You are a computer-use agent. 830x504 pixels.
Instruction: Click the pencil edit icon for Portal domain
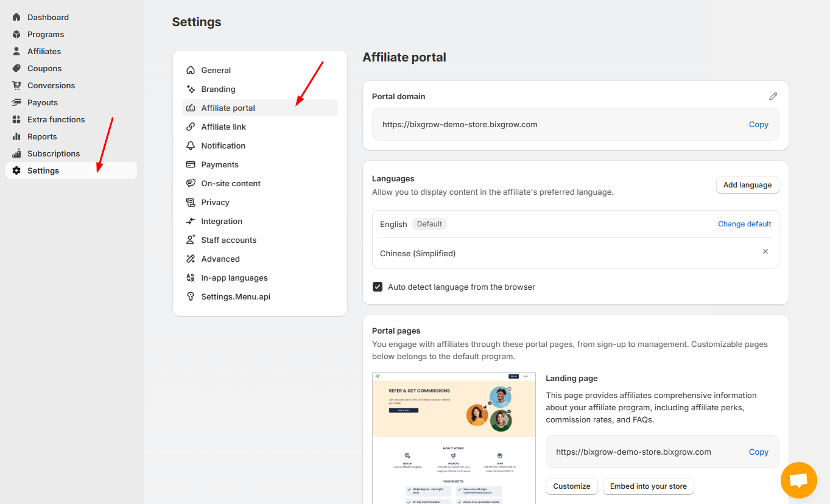click(x=773, y=96)
